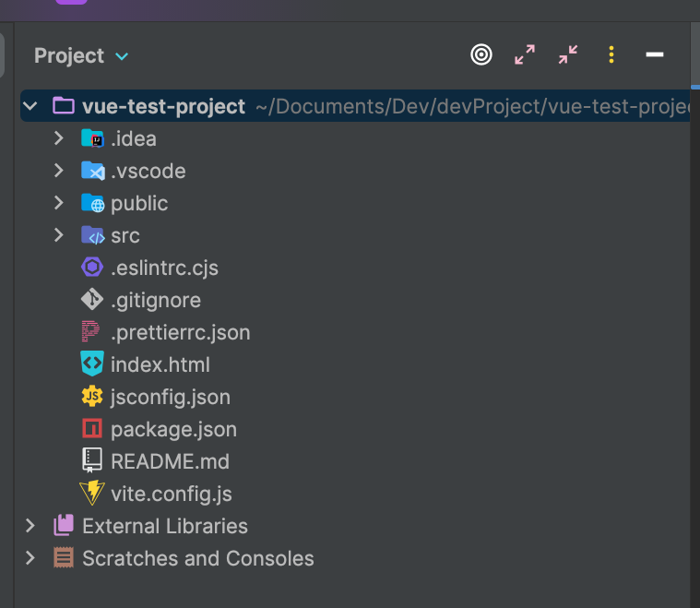
Task: Select the vite.config.js file name
Action: tap(171, 495)
